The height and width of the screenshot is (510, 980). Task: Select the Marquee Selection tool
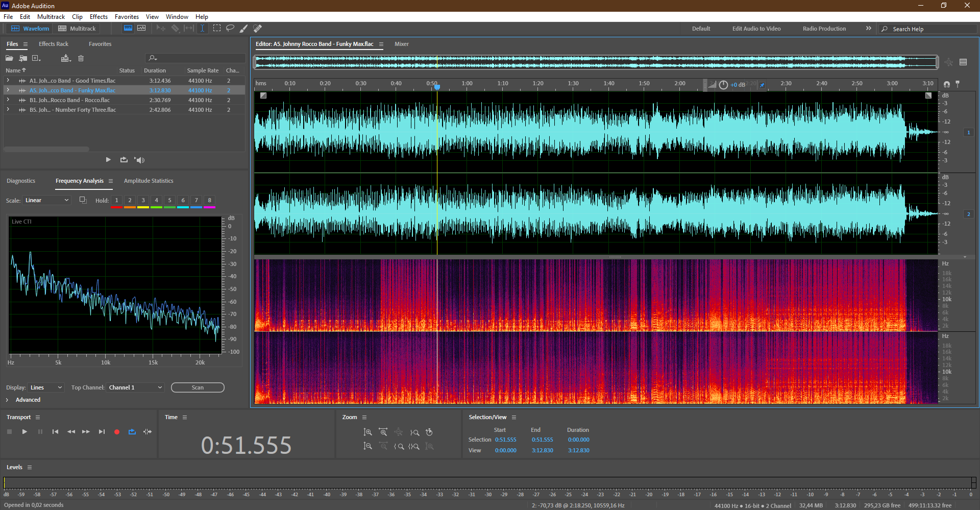[217, 29]
